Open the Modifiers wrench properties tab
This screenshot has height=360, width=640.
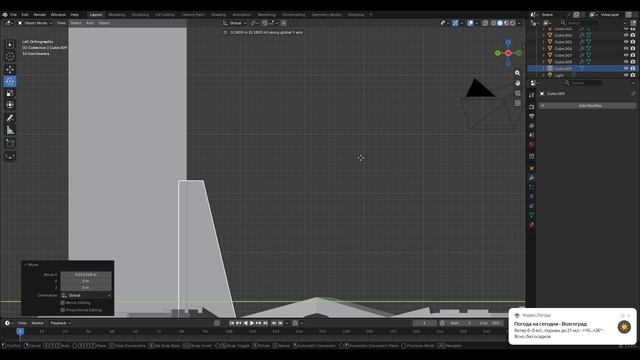tap(531, 178)
